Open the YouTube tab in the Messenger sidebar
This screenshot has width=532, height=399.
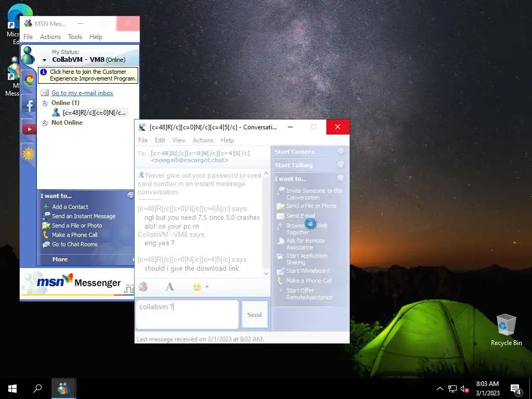pyautogui.click(x=29, y=129)
